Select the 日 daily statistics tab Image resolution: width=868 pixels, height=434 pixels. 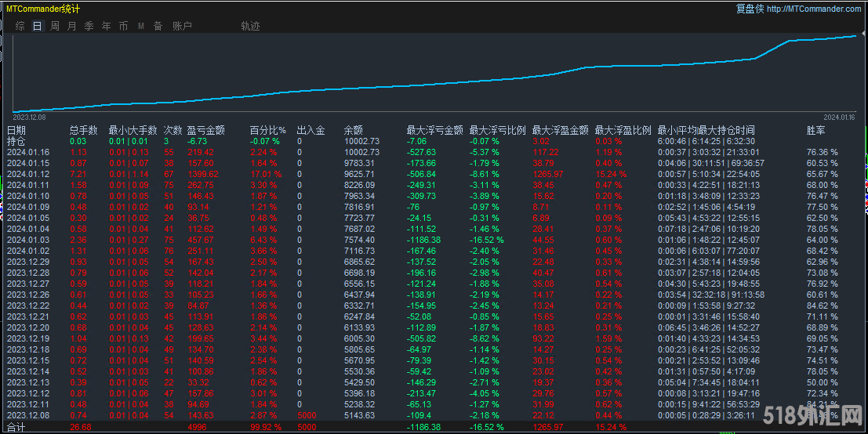click(x=38, y=26)
